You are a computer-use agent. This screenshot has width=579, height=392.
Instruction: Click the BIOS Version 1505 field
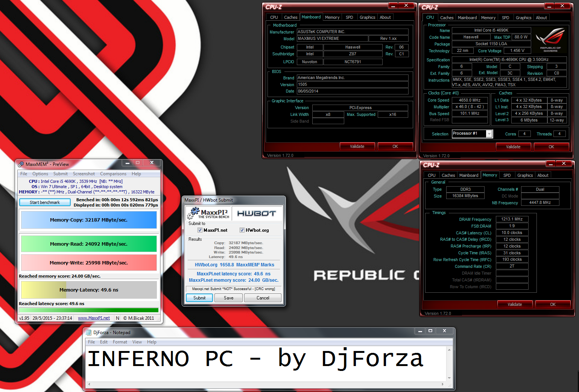[353, 84]
